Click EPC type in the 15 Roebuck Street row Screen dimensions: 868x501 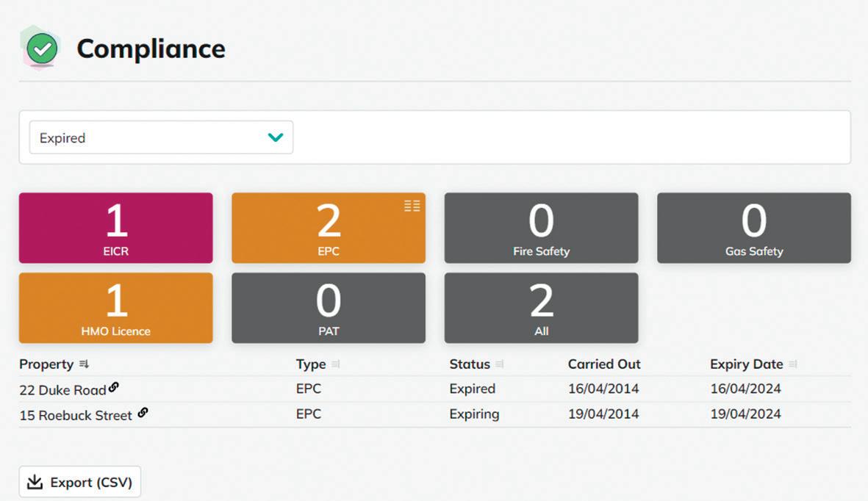[x=309, y=414]
